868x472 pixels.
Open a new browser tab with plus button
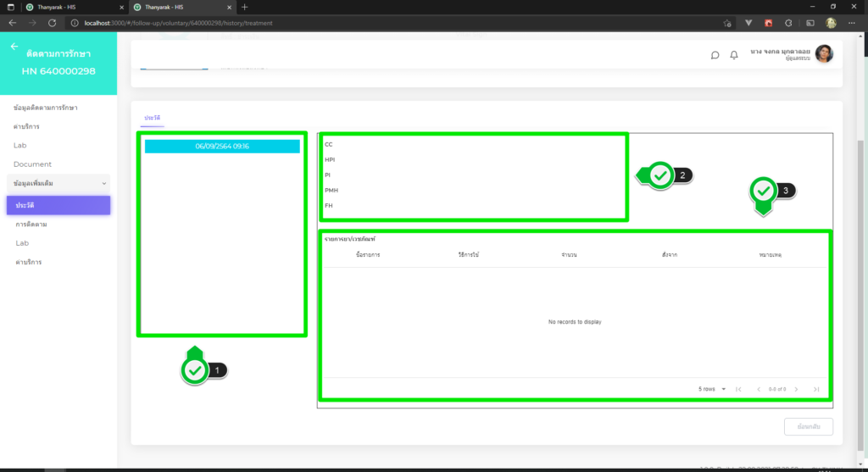(245, 7)
